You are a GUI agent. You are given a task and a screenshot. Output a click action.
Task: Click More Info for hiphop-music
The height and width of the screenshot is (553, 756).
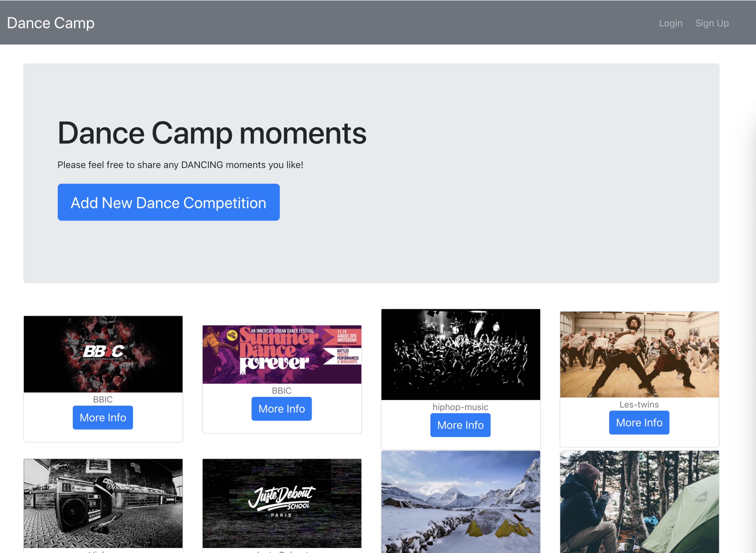coord(460,425)
